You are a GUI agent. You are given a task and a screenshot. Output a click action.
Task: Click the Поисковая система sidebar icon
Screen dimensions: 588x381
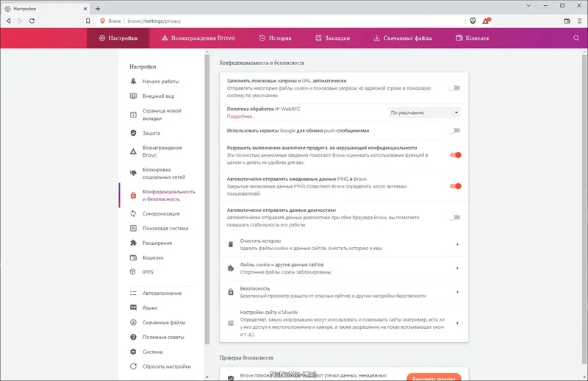point(133,228)
